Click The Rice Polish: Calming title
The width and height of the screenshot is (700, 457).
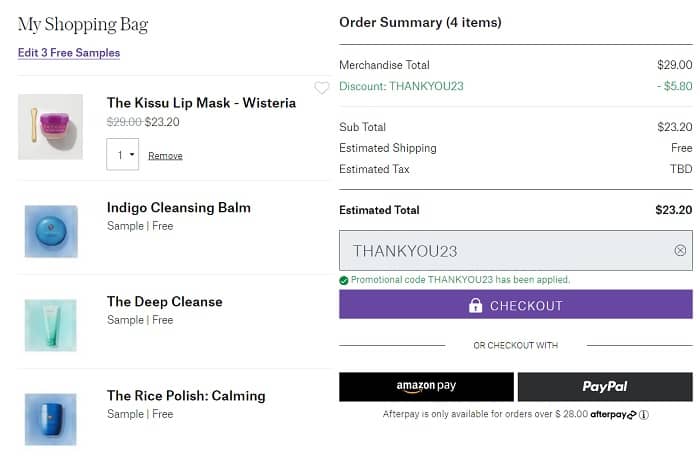tap(186, 396)
